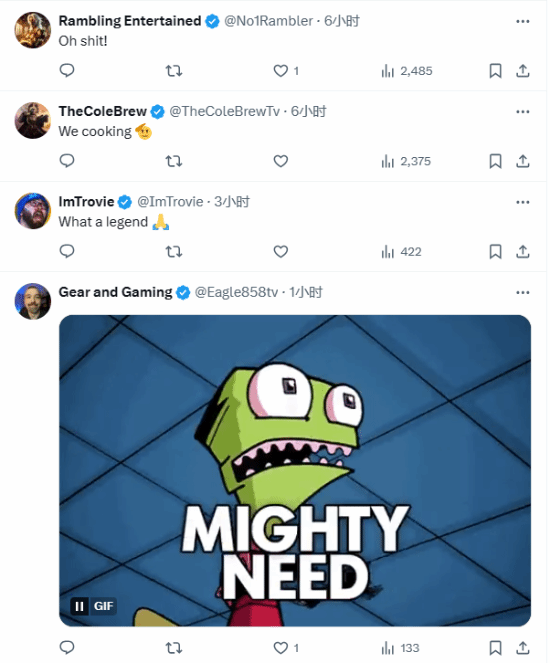Image resolution: width=550 pixels, height=663 pixels.
Task: Open the @No1Rambler profile handle
Action: point(268,21)
